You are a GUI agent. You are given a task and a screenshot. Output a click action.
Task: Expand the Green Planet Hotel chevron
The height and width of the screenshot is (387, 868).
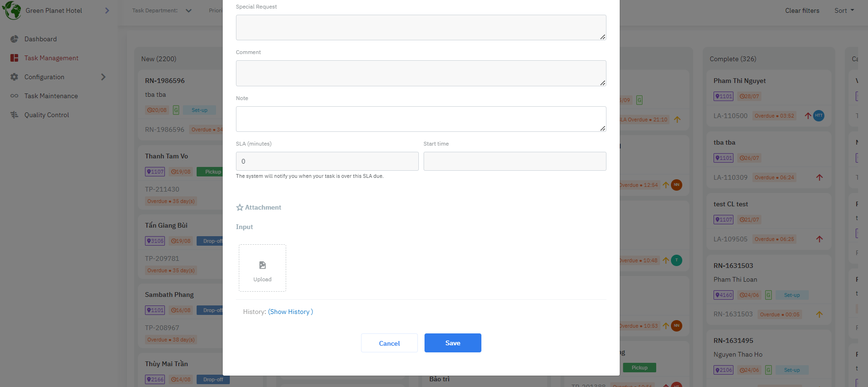pyautogui.click(x=107, y=10)
